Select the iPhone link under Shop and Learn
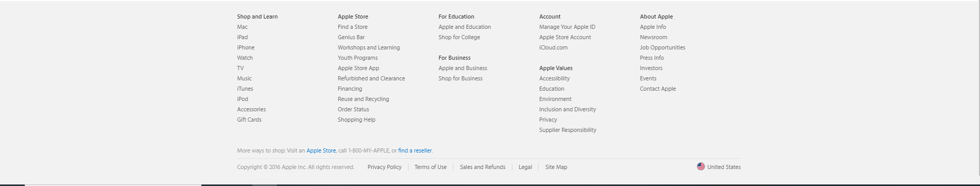Screen dimensions: 980x186 (x=246, y=47)
